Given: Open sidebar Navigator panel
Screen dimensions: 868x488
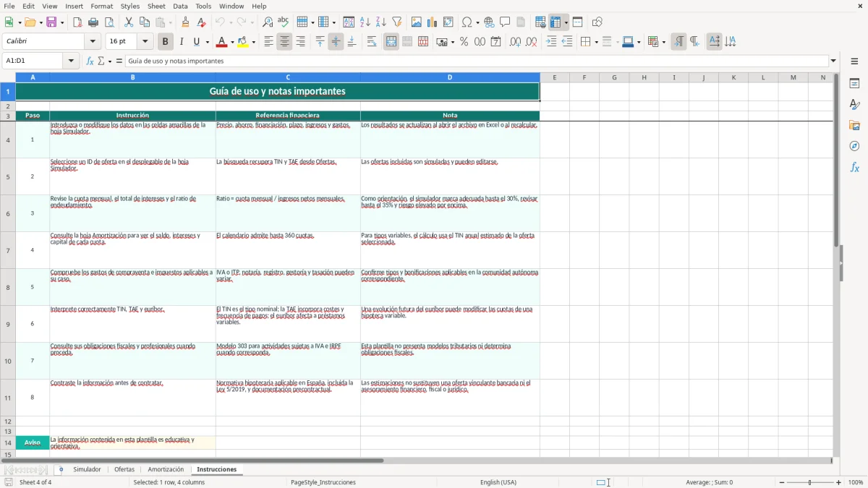Looking at the screenshot, I should coord(854,146).
